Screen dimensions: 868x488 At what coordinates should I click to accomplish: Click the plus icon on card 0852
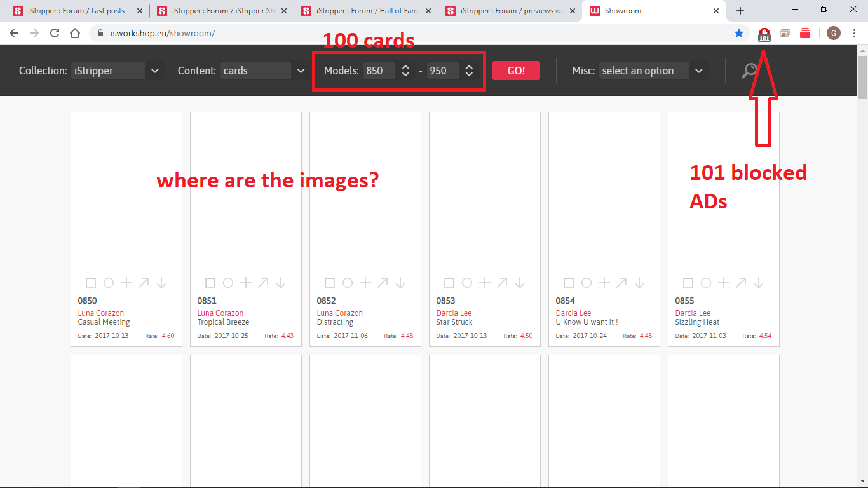(365, 283)
